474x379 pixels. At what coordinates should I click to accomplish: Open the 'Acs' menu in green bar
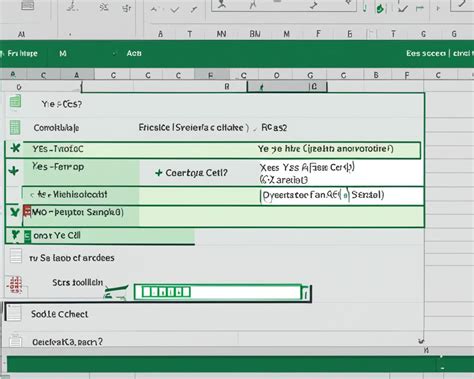pos(134,53)
